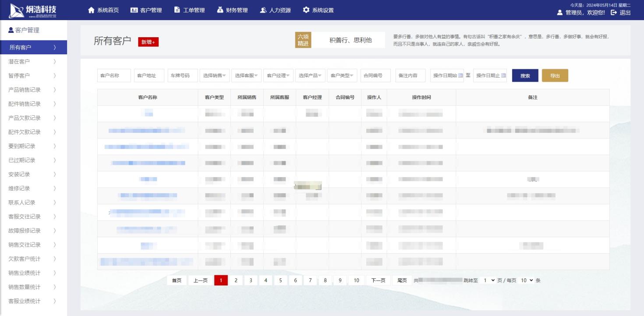Click the 系统设置 gear icon
The image size is (644, 316).
tap(306, 10)
